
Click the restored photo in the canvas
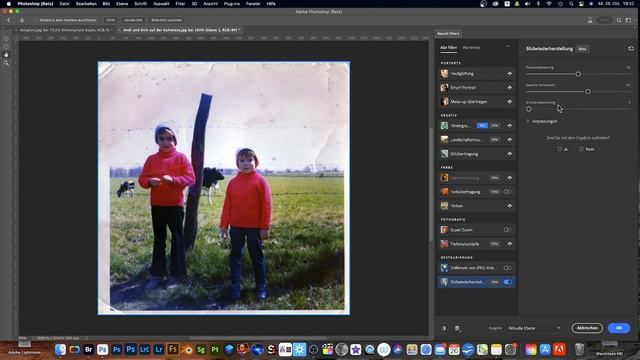(x=224, y=188)
